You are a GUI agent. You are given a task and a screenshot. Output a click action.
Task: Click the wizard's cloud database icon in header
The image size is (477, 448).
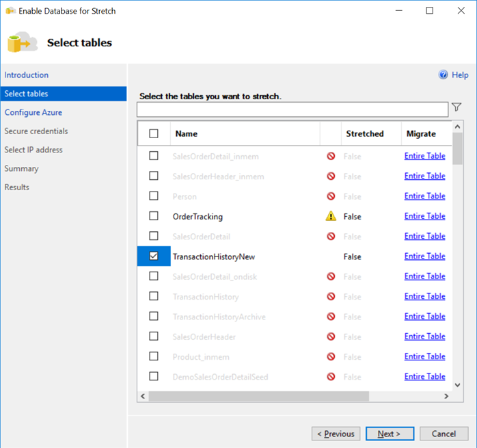tap(22, 43)
